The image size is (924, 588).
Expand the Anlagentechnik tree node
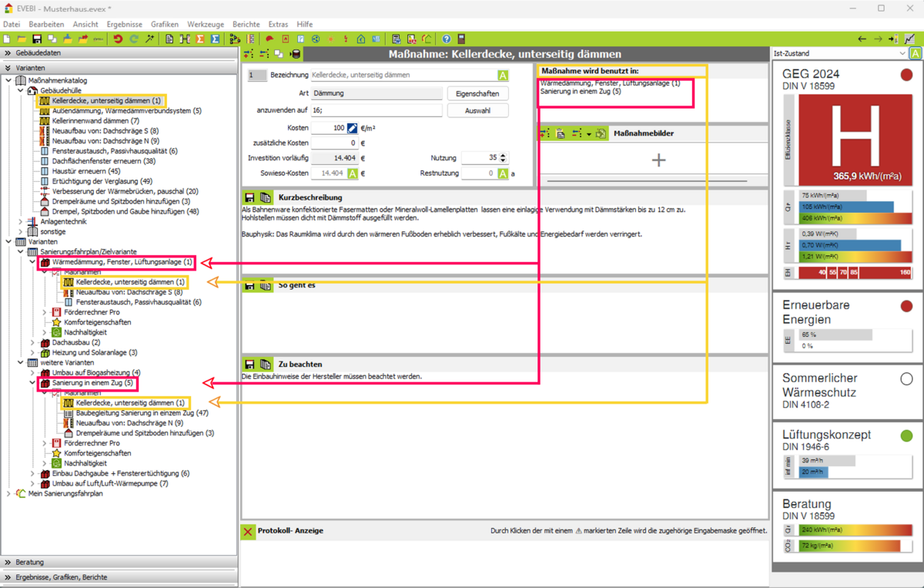coord(21,221)
